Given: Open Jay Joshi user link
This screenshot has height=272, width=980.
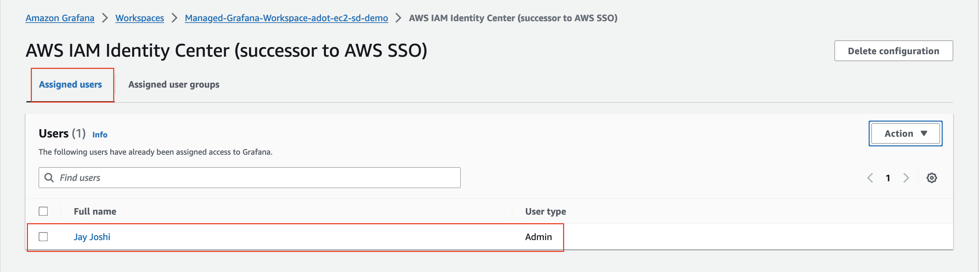Looking at the screenshot, I should point(92,237).
